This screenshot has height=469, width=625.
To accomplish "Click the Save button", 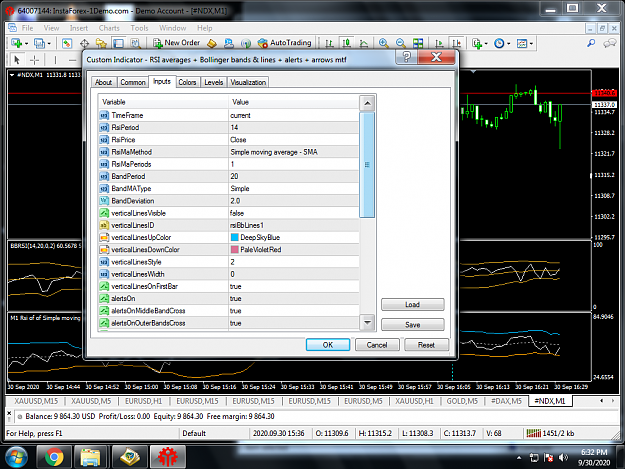I will click(413, 324).
